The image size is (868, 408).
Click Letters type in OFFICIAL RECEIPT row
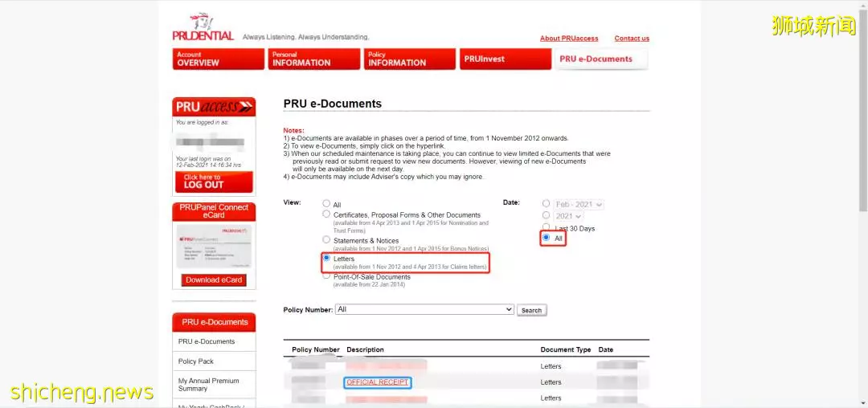[551, 382]
